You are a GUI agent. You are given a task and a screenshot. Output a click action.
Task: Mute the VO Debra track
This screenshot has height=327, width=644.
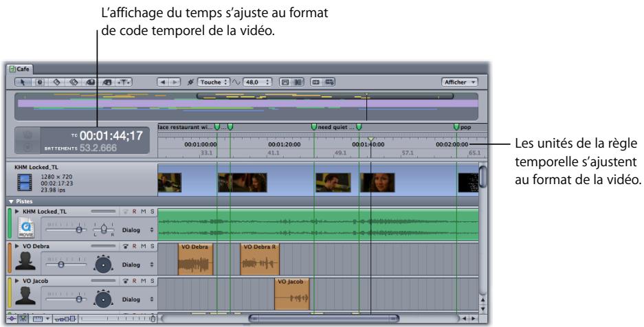144,246
